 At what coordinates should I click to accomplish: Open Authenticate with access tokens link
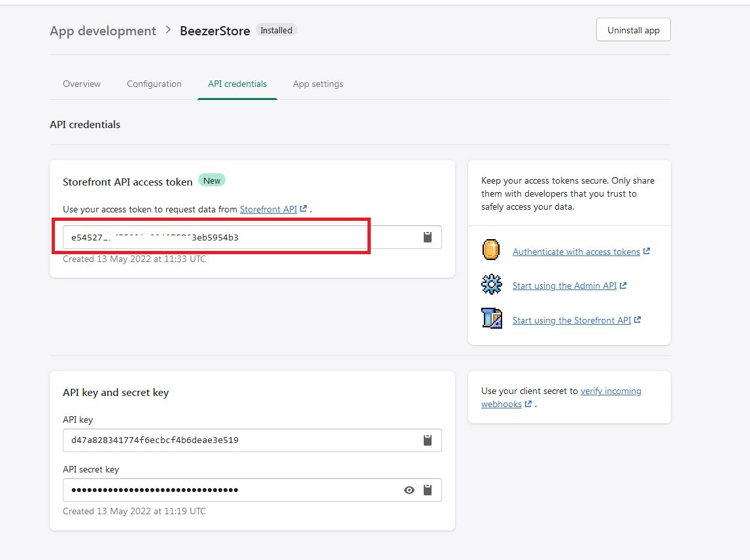click(x=576, y=252)
